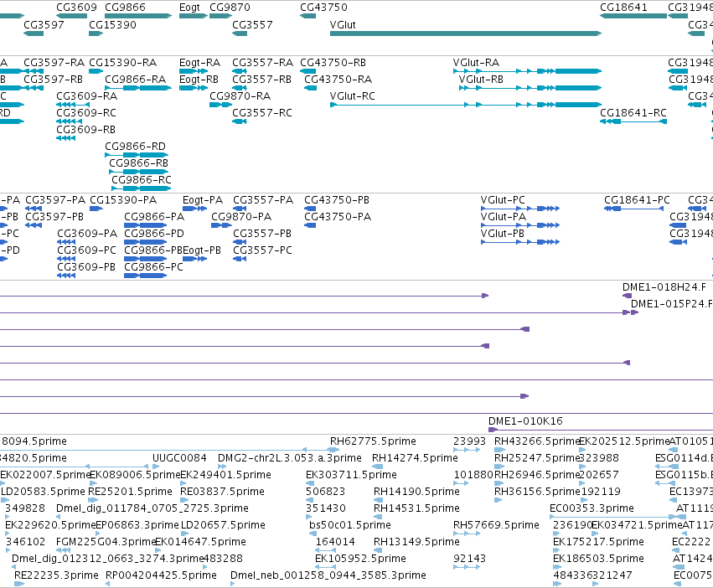Click the VGlut-RC transcript

click(466, 105)
